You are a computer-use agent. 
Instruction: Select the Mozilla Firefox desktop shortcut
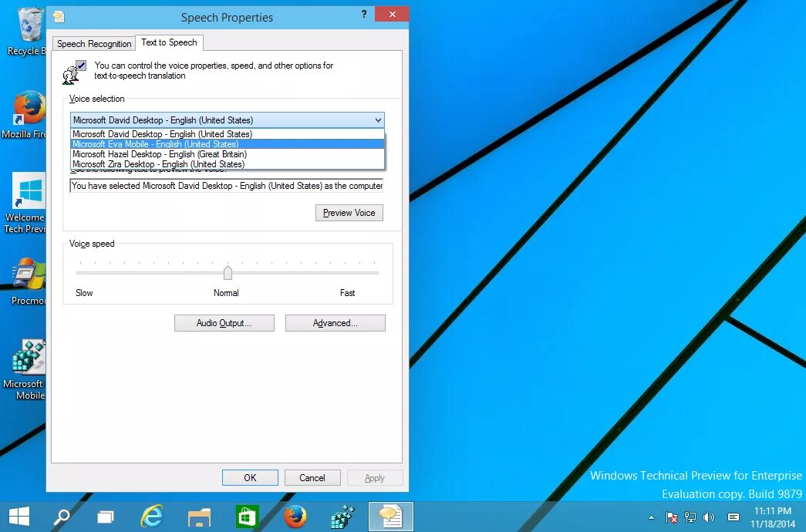click(x=25, y=115)
